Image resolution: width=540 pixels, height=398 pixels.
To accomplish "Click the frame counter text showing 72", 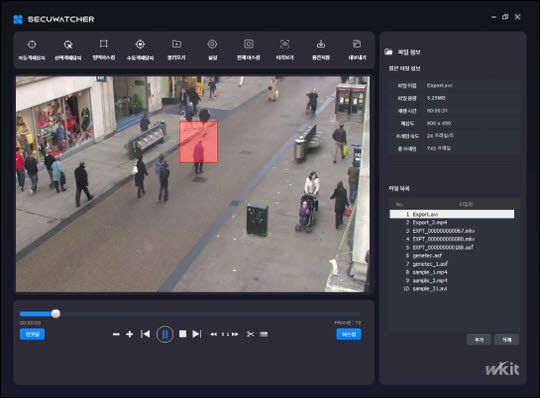I will [348, 323].
